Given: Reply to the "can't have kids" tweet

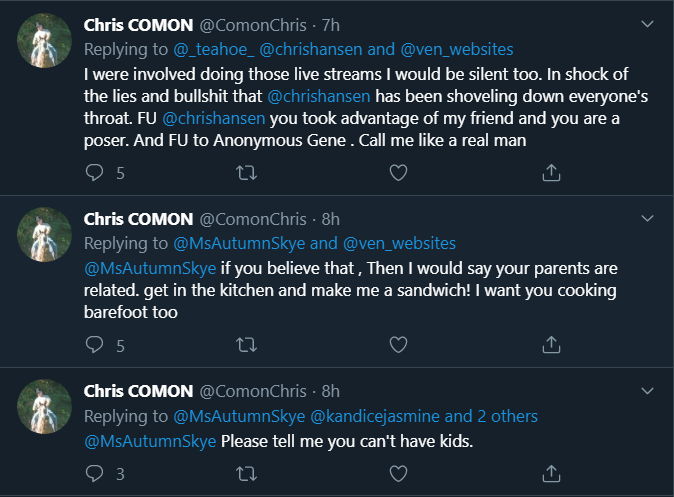Looking at the screenshot, I should [x=95, y=471].
